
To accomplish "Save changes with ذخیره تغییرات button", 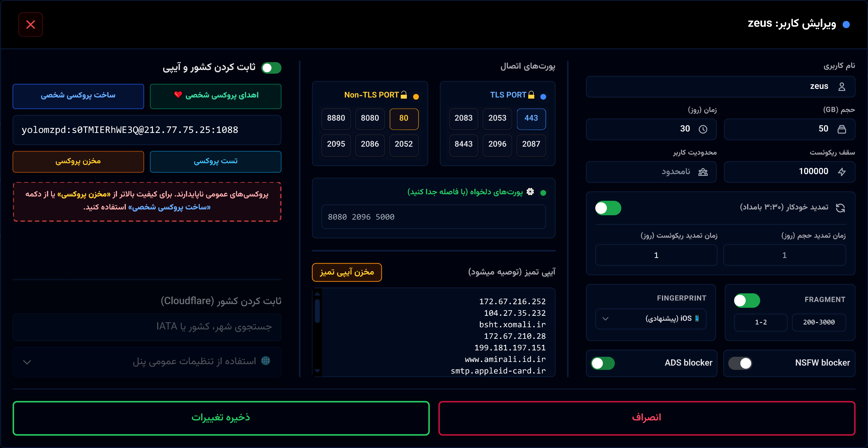I will click(221, 418).
